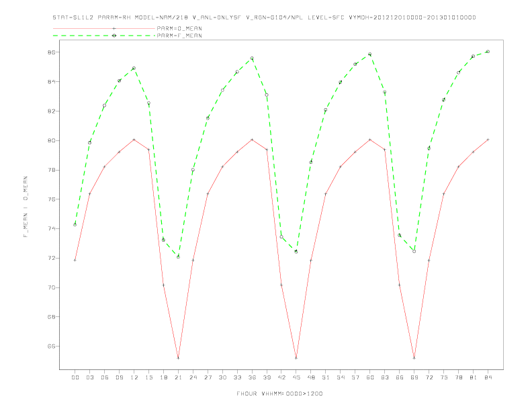The height and width of the screenshot is (411, 532).
Task: Click x-axis tick label 03
Action: point(90,377)
